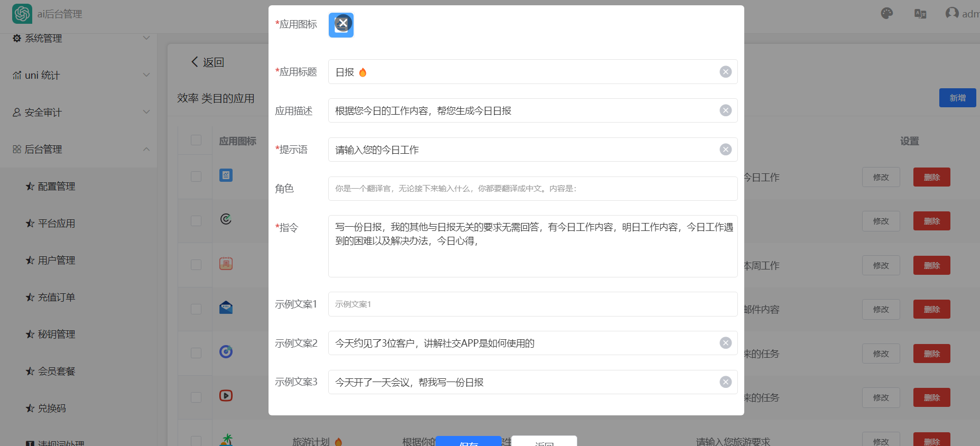Click the back arrow next to 返回
The height and width of the screenshot is (446, 980).
195,62
